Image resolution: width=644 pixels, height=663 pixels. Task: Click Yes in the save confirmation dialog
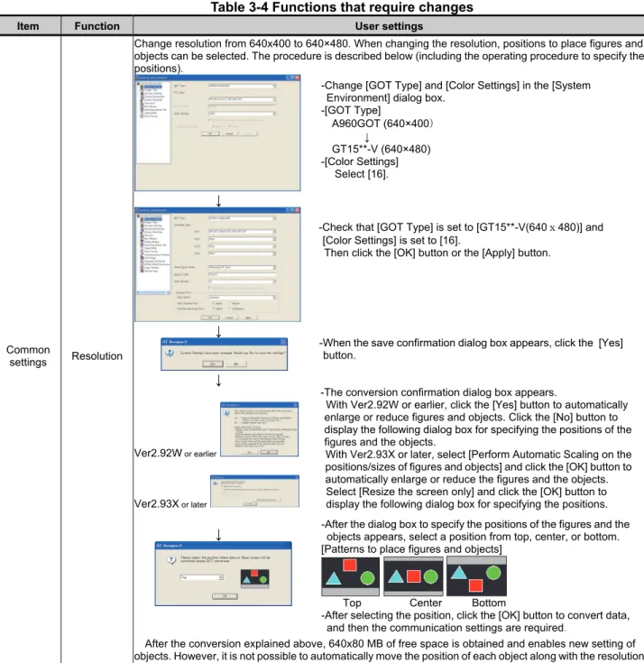[213, 364]
